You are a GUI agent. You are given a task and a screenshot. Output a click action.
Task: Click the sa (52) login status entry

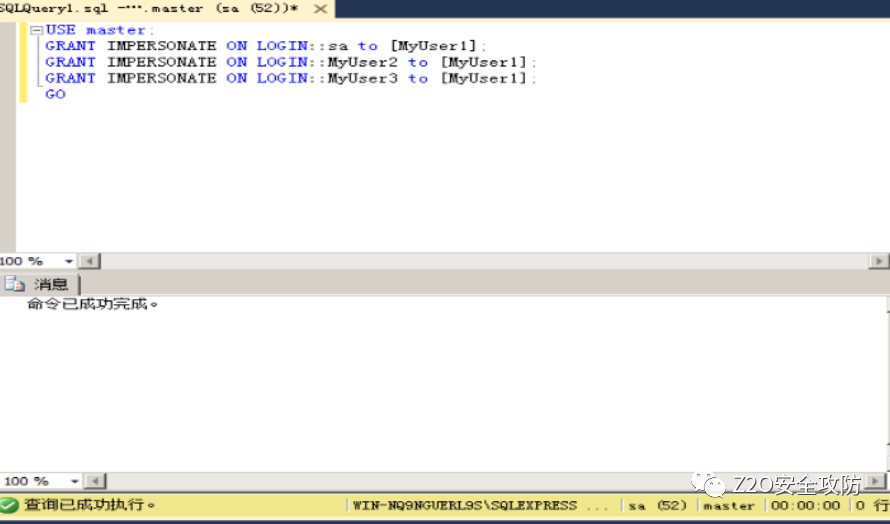coord(657,505)
